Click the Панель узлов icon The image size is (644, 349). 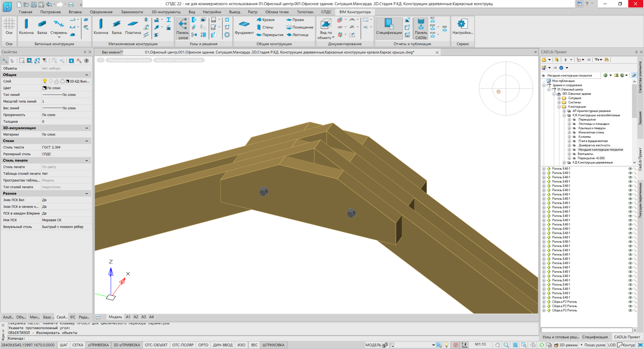183,24
